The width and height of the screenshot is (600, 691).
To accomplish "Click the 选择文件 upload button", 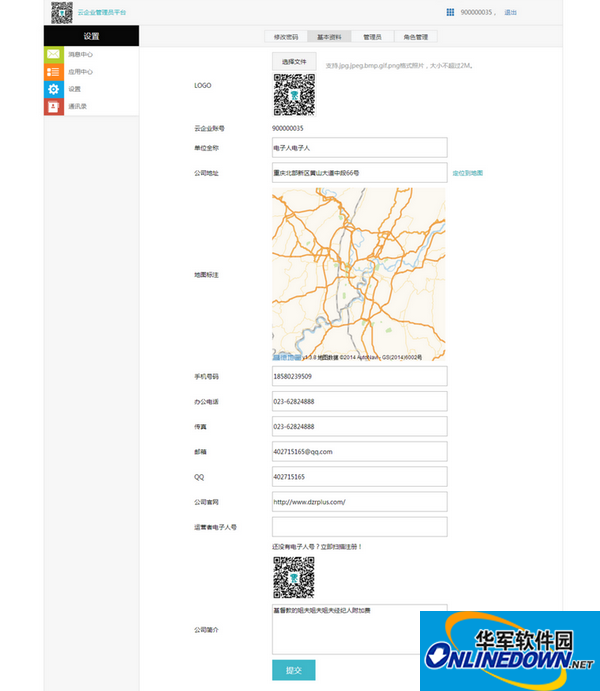I will (x=294, y=62).
